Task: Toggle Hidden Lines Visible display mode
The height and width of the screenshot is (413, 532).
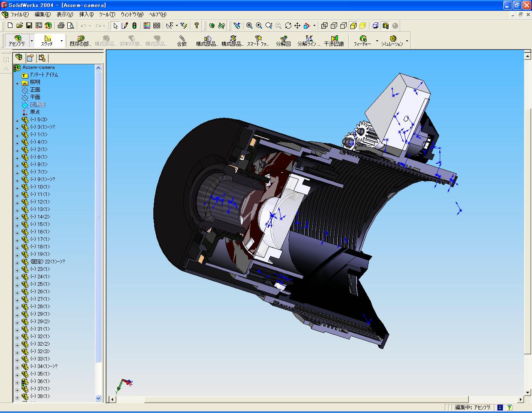Action: pyautogui.click(x=334, y=26)
